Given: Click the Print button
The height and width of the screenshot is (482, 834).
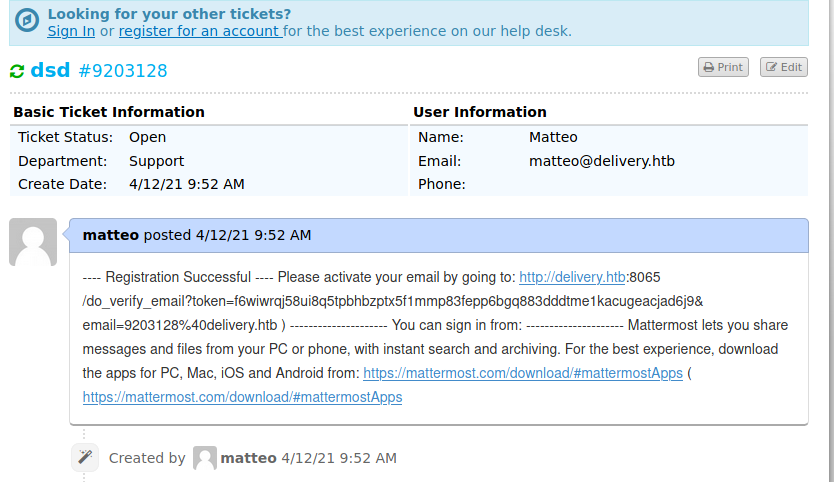Looking at the screenshot, I should 723,67.
